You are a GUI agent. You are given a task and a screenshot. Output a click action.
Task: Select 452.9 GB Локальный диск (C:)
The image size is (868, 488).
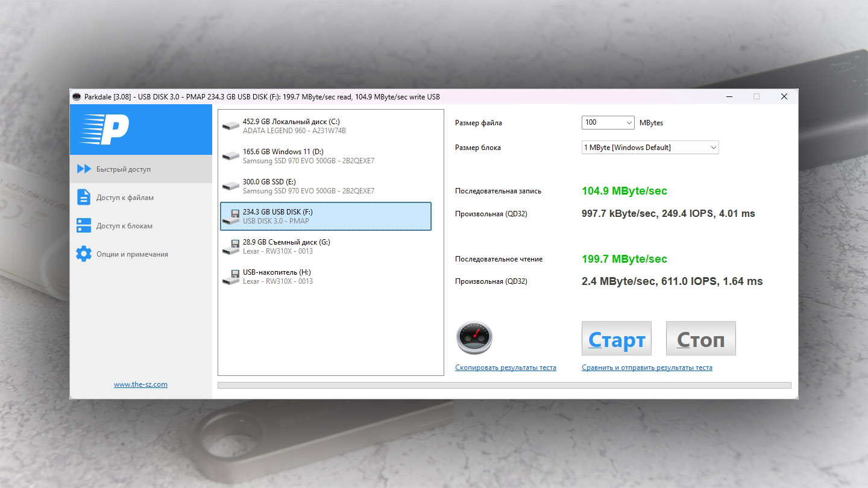click(x=326, y=126)
